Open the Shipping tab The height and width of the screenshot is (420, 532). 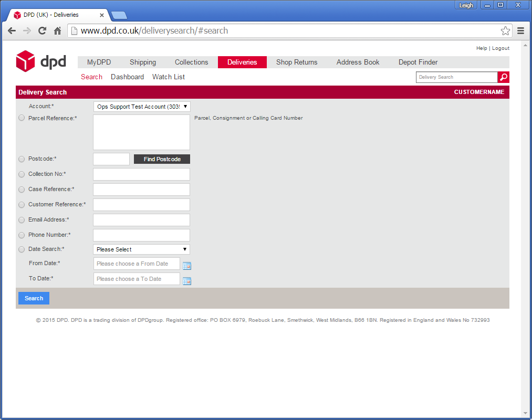pyautogui.click(x=143, y=62)
